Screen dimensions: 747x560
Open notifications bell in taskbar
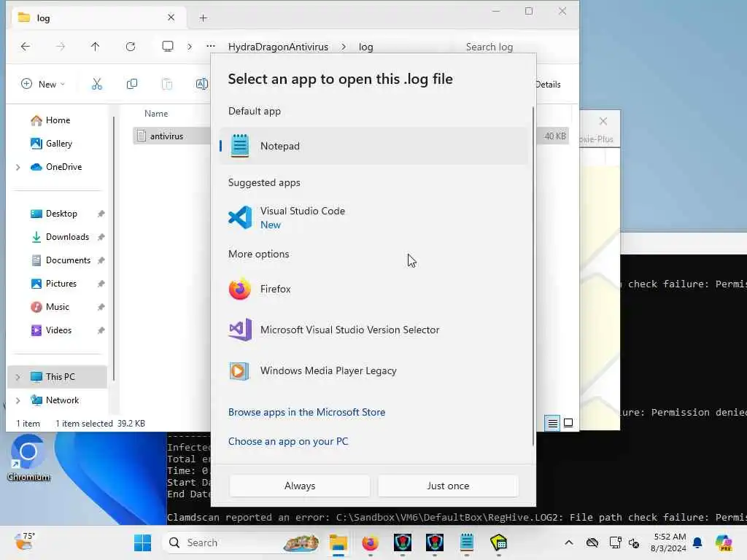[697, 542]
